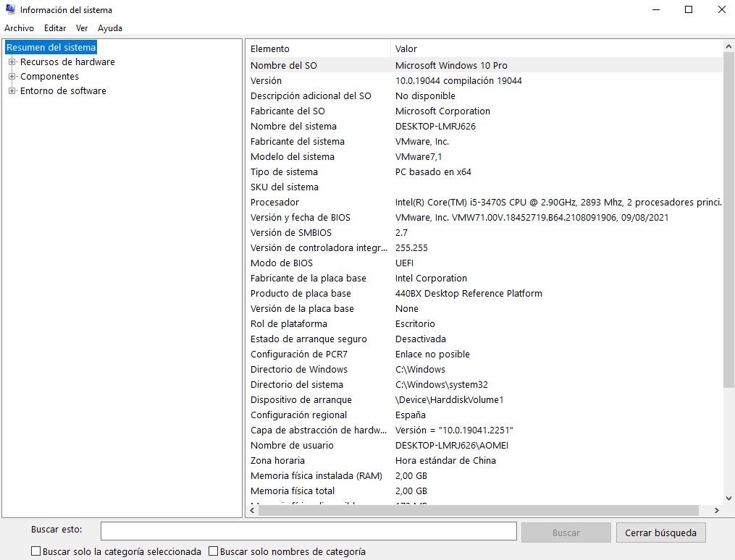The height and width of the screenshot is (560, 735).
Task: Open the Editar menu
Action: pos(54,28)
